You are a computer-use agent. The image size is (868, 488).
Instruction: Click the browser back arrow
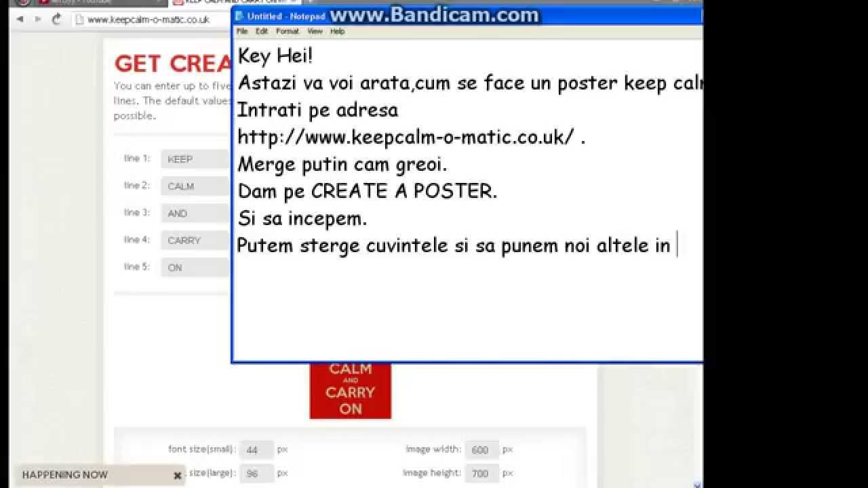tap(20, 20)
